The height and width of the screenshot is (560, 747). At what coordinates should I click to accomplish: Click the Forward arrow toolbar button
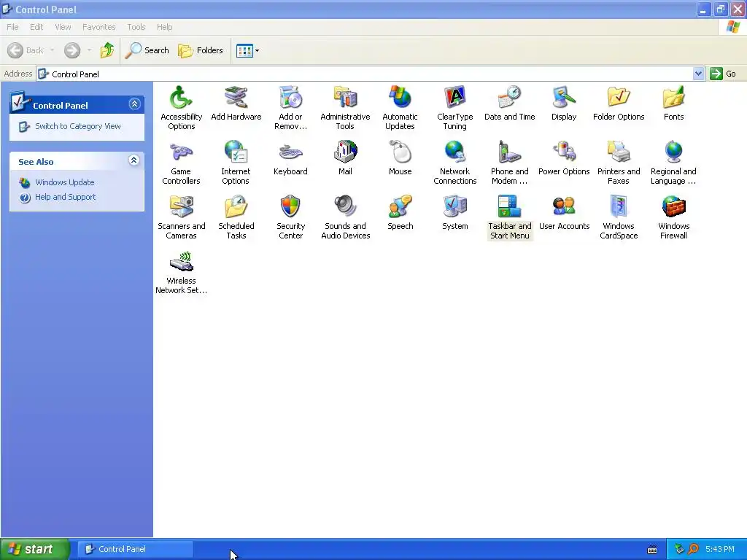click(x=72, y=50)
